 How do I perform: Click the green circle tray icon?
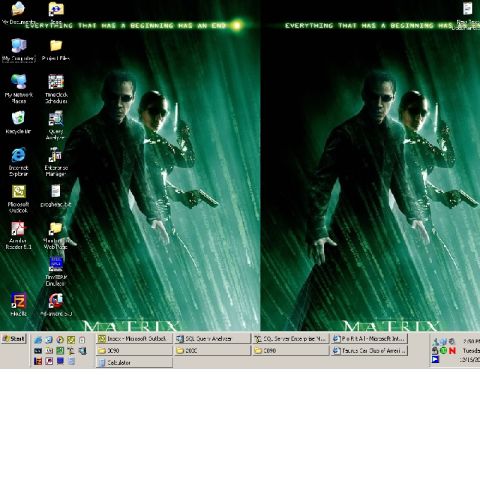coord(443,351)
